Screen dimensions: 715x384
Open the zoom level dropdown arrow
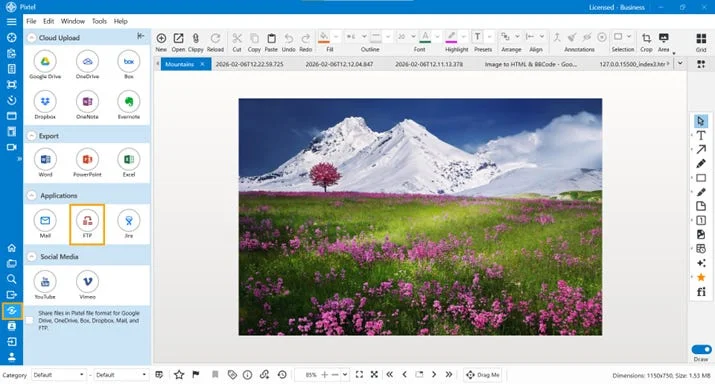[x=345, y=374]
